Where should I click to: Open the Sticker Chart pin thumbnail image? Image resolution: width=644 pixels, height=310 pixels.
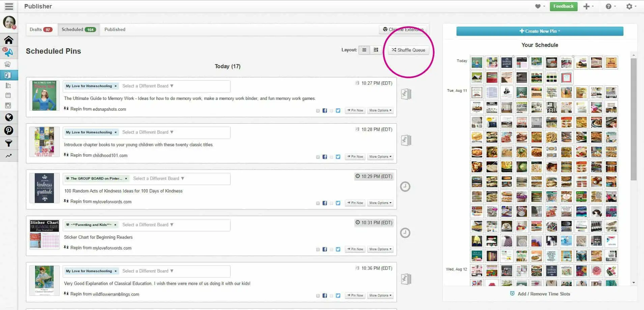[45, 234]
